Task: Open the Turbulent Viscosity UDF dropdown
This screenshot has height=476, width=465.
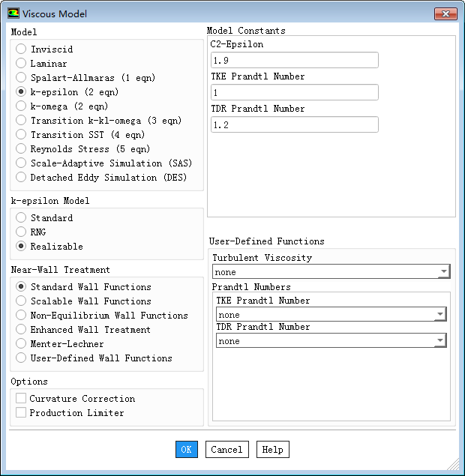Action: coord(331,271)
